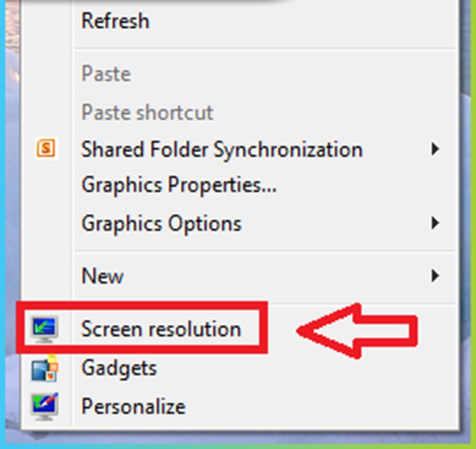Expand the New submenu arrow
This screenshot has height=449, width=476.
[x=435, y=276]
